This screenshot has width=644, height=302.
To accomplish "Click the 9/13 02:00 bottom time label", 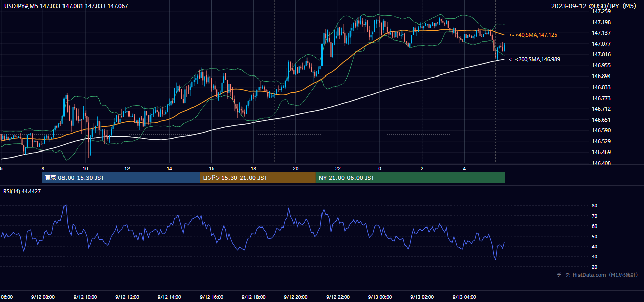I will point(422,297).
